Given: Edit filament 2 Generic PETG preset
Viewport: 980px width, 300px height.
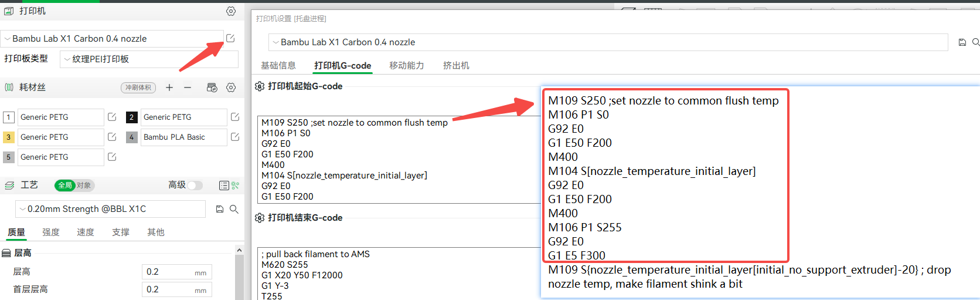Looking at the screenshot, I should tap(235, 117).
